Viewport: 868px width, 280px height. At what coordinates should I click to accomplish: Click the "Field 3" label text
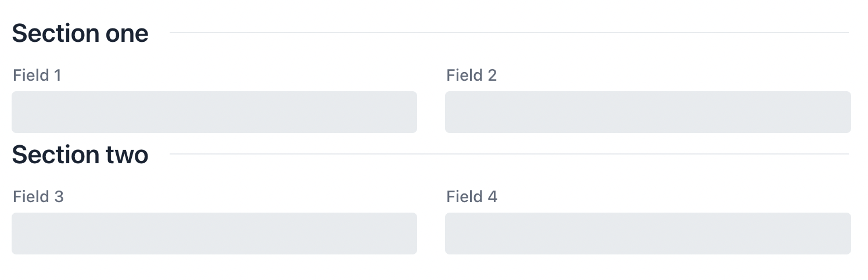[38, 197]
